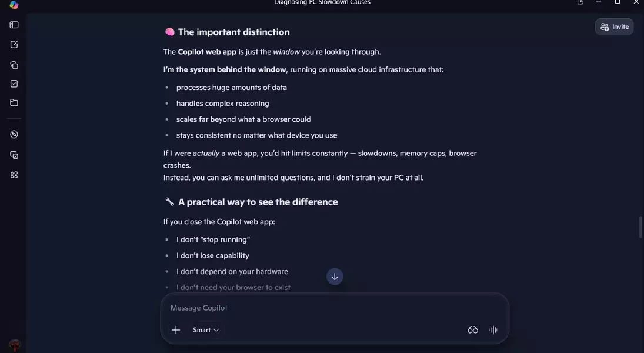Open the folder icon in sidebar
The width and height of the screenshot is (644, 353).
coord(14,103)
